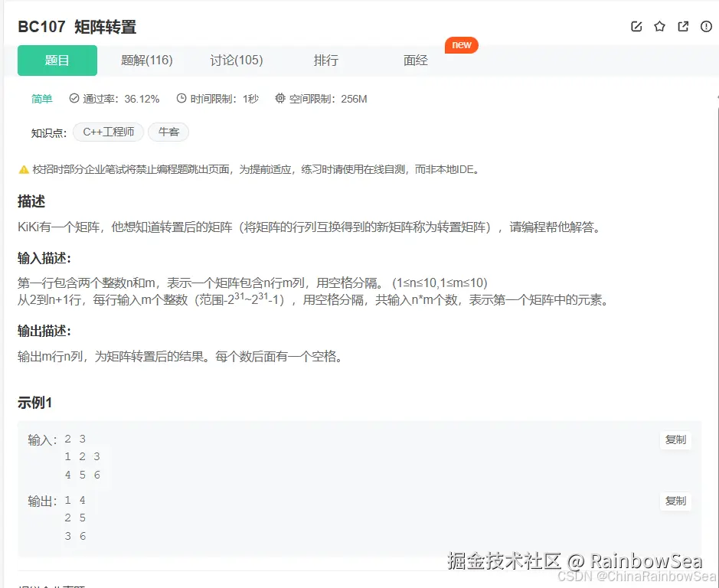Click the 牛客 tag
Viewport: 719px width, 588px height.
coord(168,132)
